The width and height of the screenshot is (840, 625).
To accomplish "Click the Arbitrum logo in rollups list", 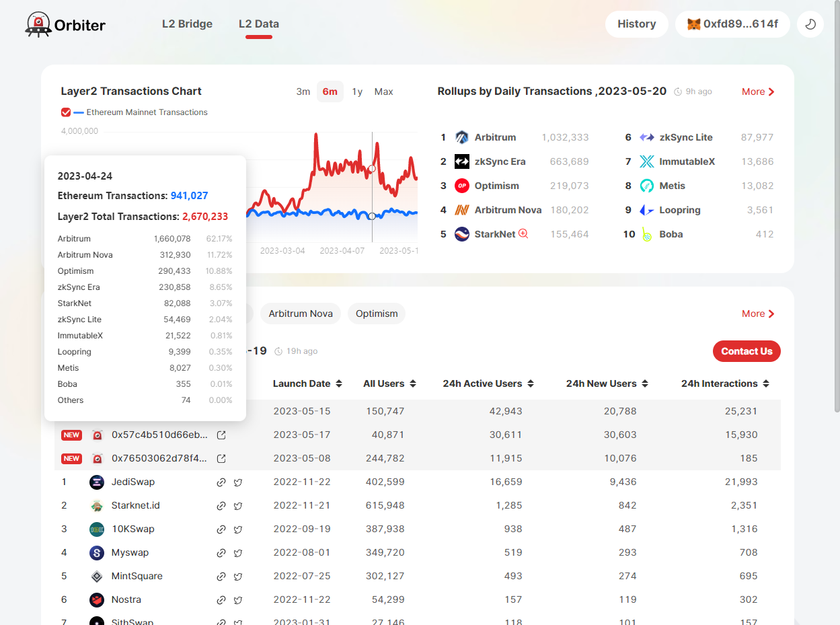I will pos(461,137).
